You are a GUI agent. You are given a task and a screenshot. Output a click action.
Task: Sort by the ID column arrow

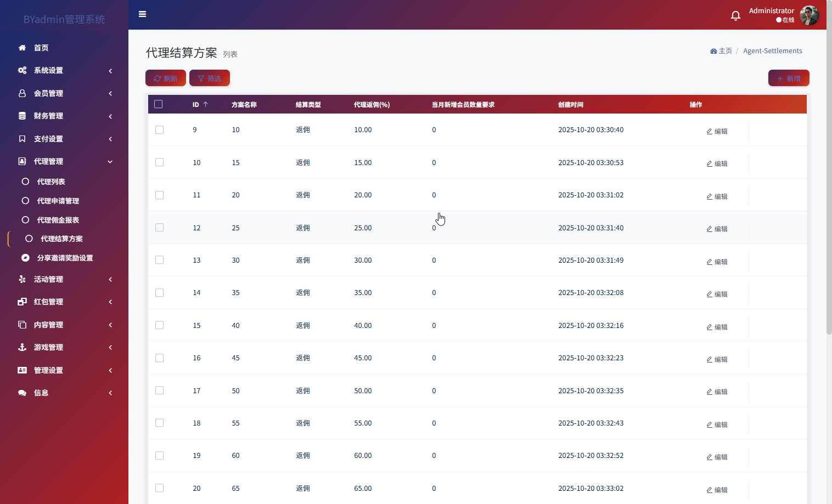pyautogui.click(x=206, y=104)
